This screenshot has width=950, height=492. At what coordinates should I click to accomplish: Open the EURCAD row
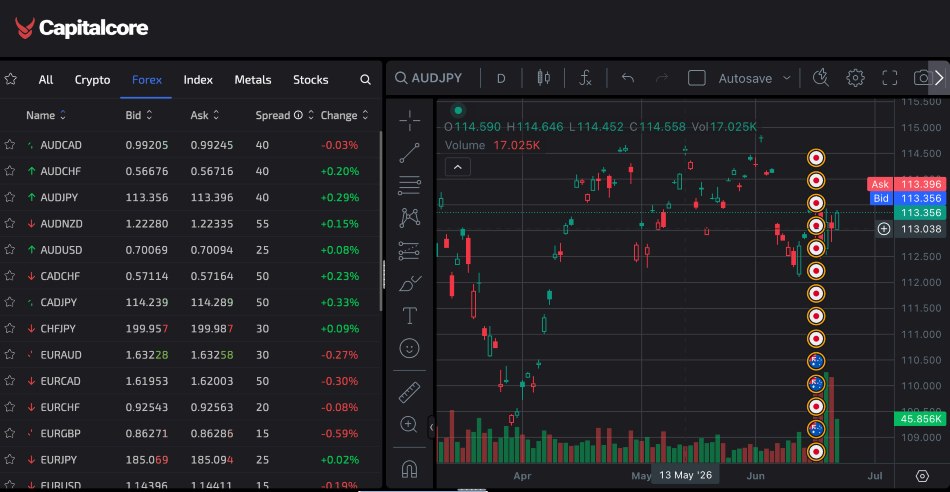pos(189,381)
